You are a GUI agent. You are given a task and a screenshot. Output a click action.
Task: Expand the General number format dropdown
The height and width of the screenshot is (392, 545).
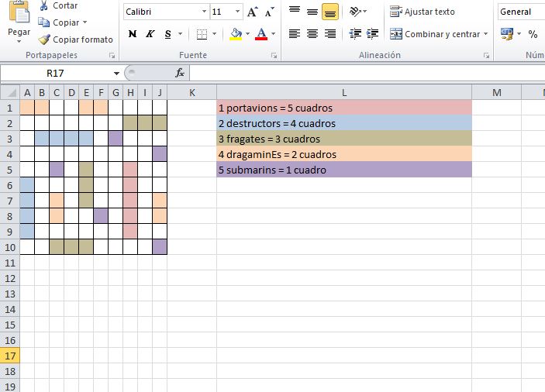click(521, 12)
